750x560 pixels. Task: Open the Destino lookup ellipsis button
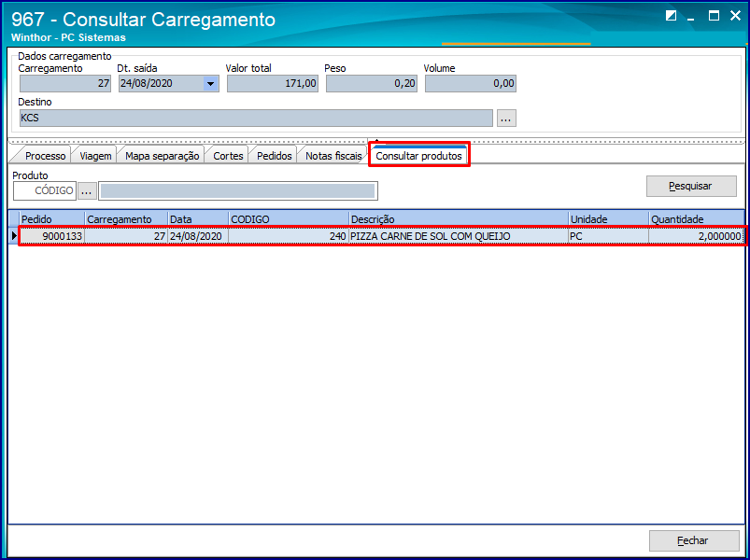[x=506, y=118]
